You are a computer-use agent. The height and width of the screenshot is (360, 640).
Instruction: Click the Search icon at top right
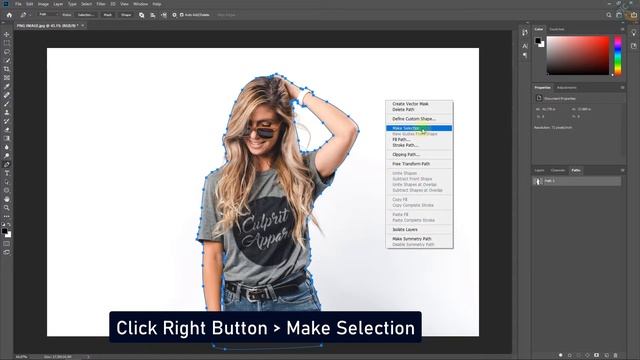pyautogui.click(x=609, y=15)
